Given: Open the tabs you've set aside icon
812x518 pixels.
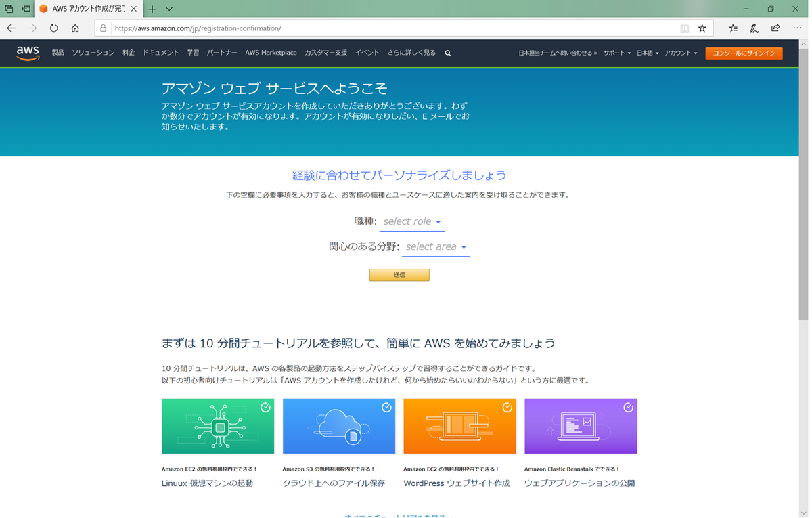Looking at the screenshot, I should (x=9, y=9).
